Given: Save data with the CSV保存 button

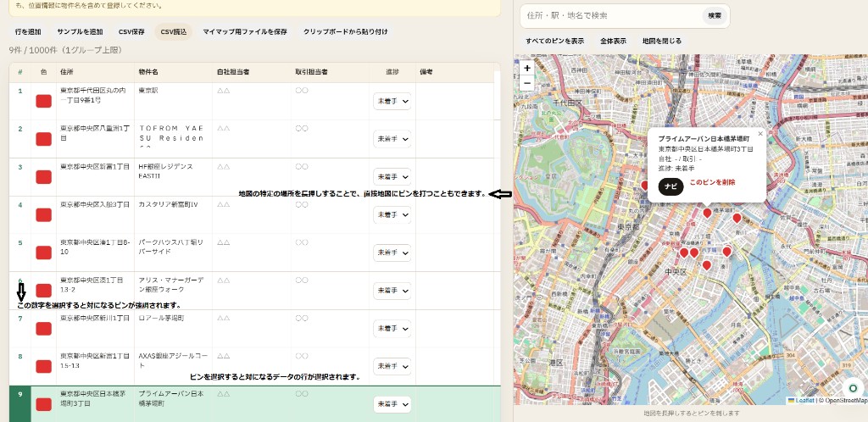Looking at the screenshot, I should tap(131, 31).
